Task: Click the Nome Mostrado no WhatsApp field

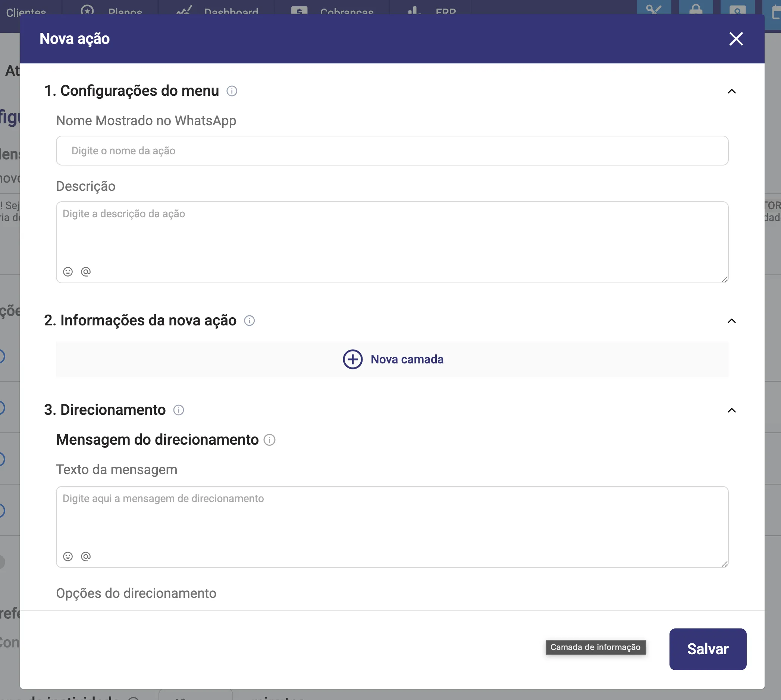Action: (x=392, y=151)
